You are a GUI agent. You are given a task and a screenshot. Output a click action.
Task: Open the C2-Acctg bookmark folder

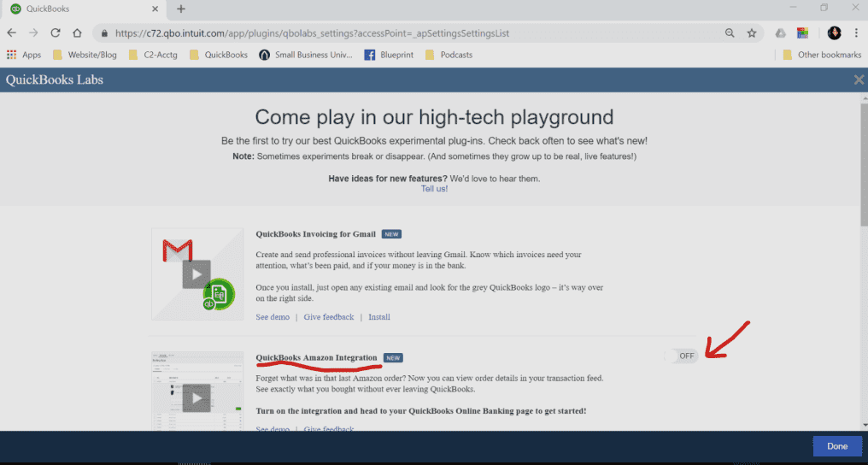pyautogui.click(x=153, y=55)
